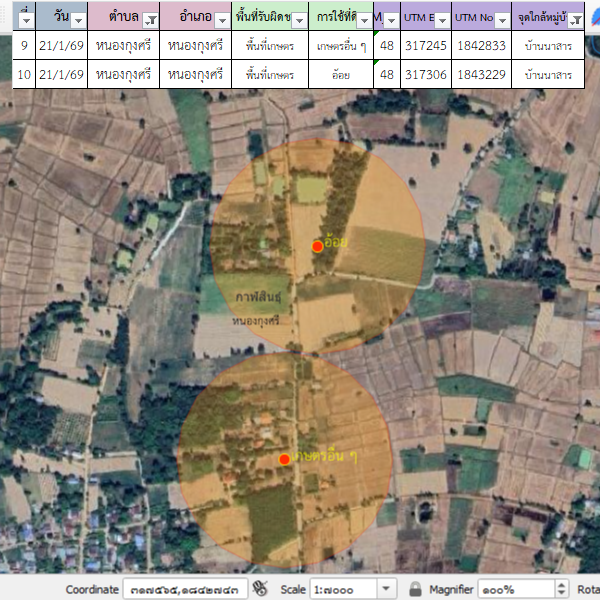Open the filter dropdown on the UTM E column
This screenshot has width=600, height=600.
point(441,20)
